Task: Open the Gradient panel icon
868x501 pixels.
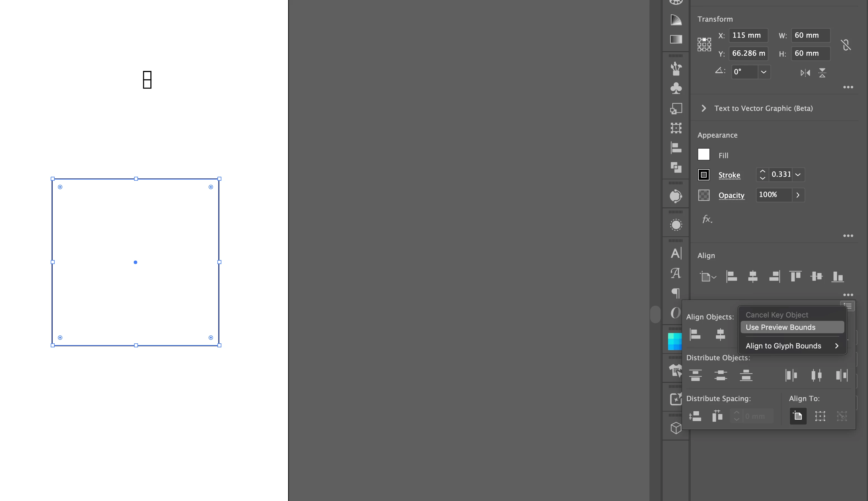Action: coord(676,39)
